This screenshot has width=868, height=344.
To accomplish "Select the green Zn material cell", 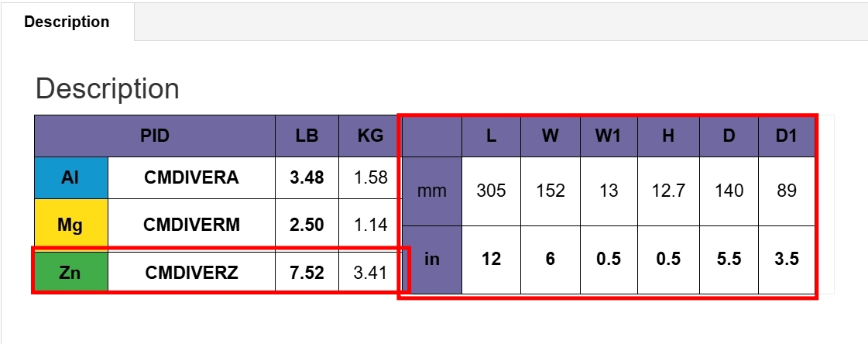I will (x=70, y=272).
